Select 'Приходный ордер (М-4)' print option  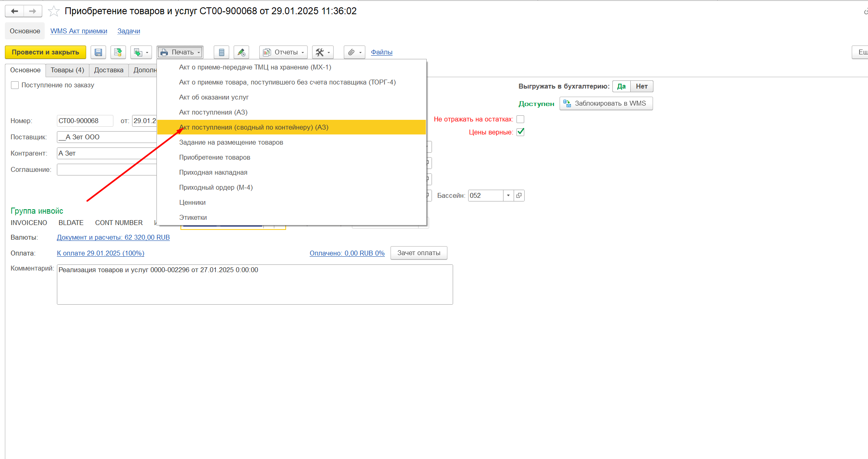point(216,188)
